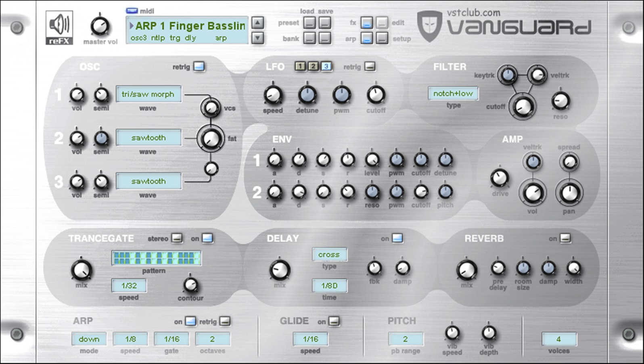Click the filter reso knob
The height and width of the screenshot is (364, 644).
560,101
